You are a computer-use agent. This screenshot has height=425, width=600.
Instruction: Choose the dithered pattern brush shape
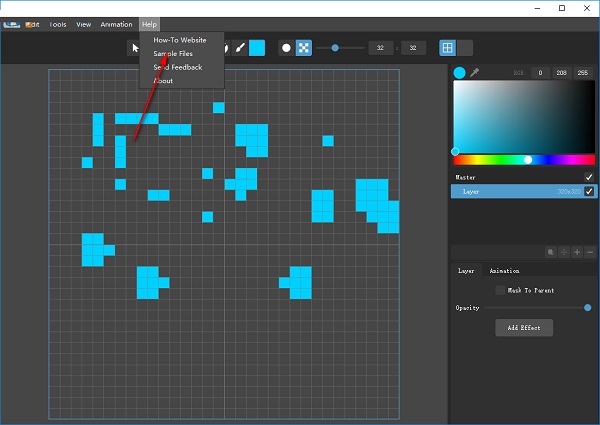click(x=303, y=47)
